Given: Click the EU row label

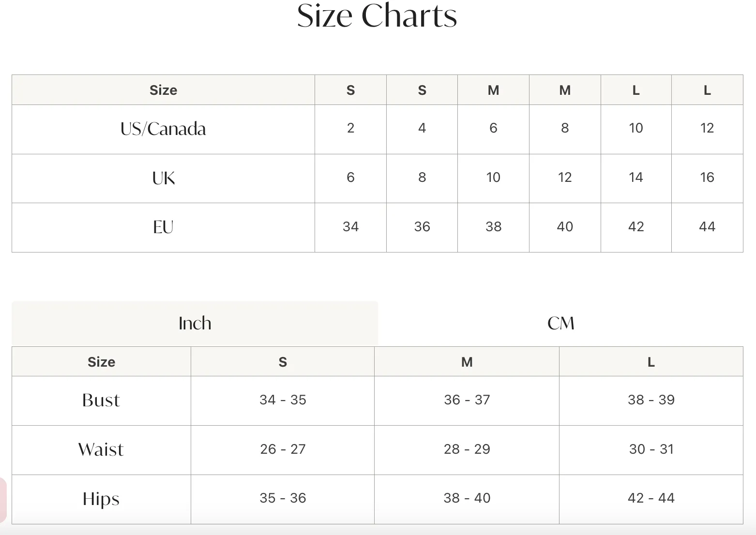Looking at the screenshot, I should pos(163,227).
